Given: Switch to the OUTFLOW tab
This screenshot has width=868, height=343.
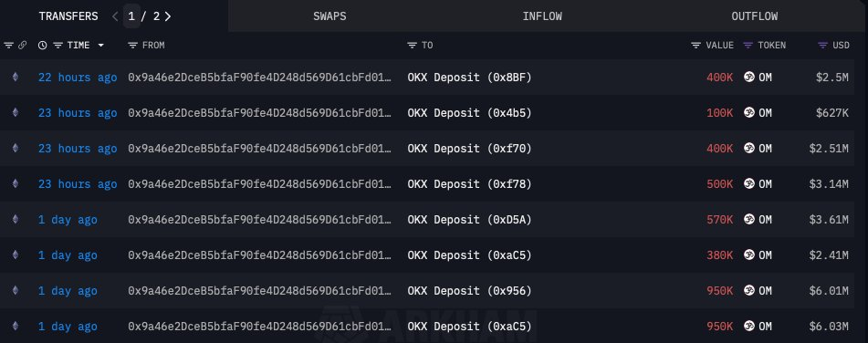Looking at the screenshot, I should (x=755, y=16).
